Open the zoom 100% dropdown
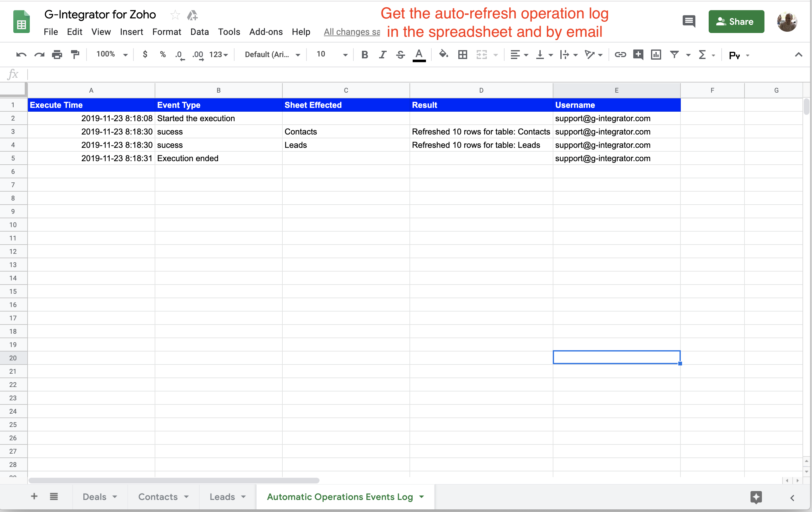This screenshot has width=812, height=512. (112, 54)
